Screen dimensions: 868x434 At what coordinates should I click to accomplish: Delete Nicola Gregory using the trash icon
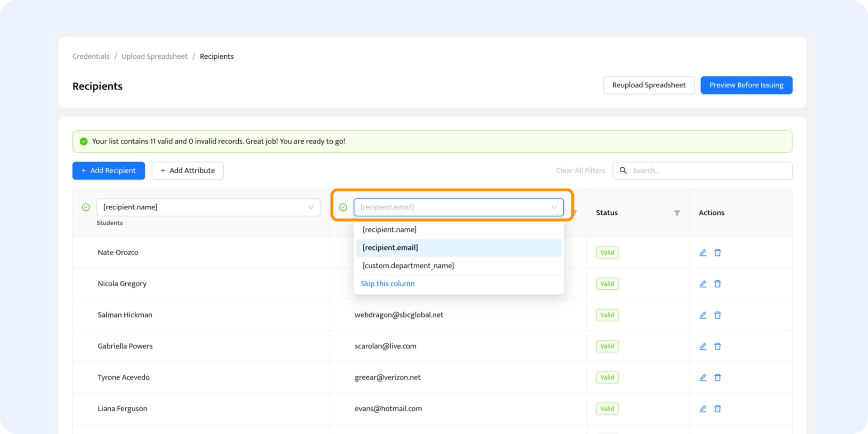(717, 284)
